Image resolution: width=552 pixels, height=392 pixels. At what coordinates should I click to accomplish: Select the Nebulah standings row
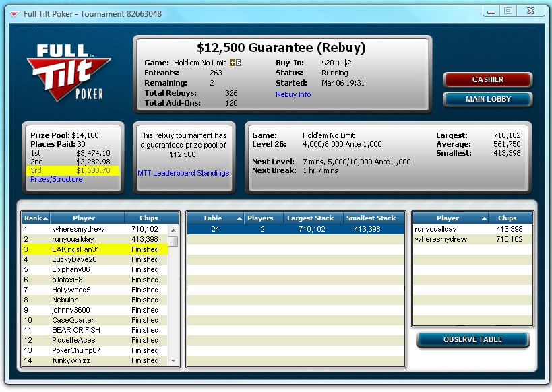(95, 300)
